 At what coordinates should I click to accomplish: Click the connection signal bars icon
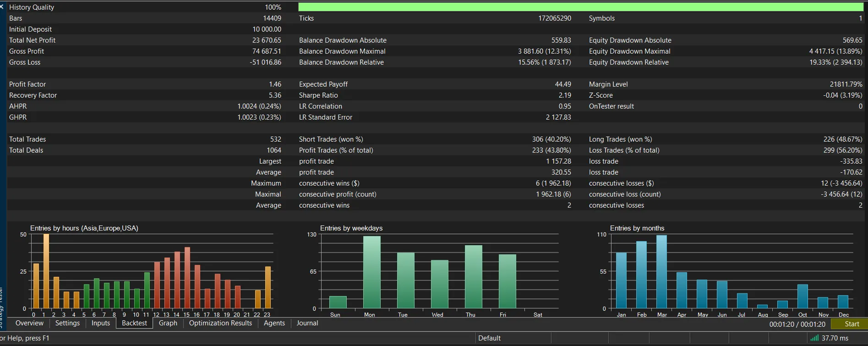(x=814, y=338)
